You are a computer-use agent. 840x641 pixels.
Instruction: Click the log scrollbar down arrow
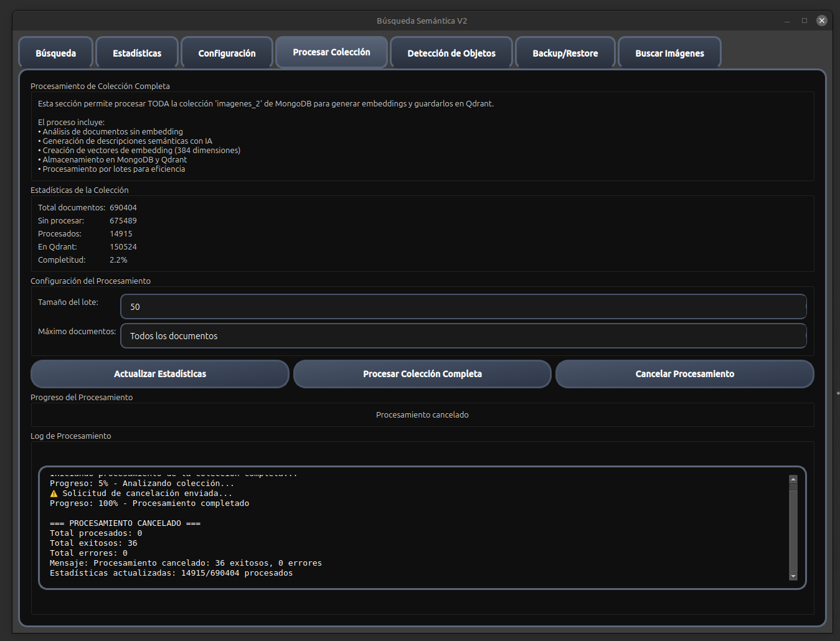click(x=792, y=576)
